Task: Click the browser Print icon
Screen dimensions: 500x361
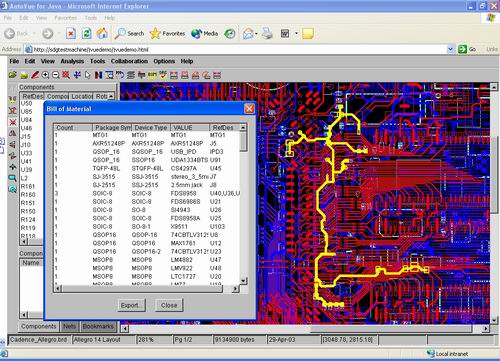Action: tap(267, 33)
